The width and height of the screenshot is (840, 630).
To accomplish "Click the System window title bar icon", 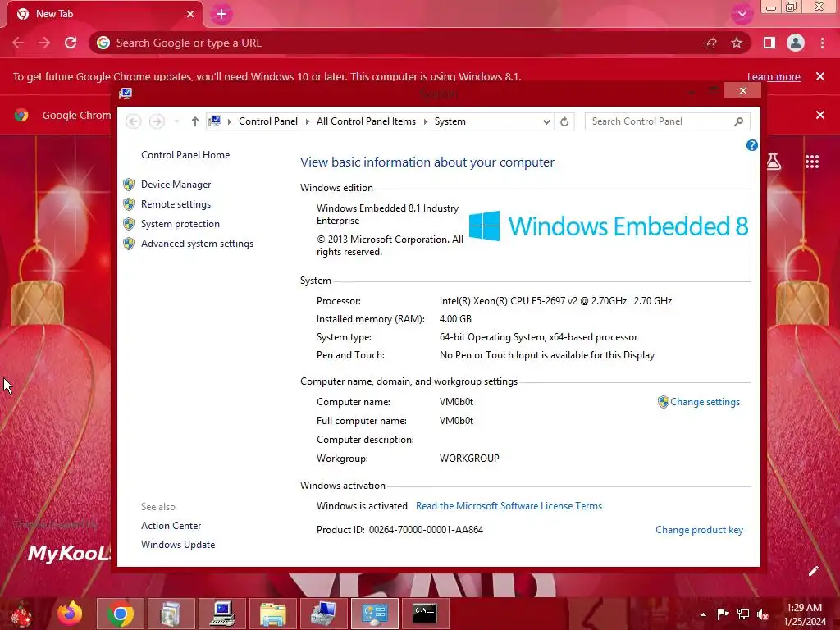I will pyautogui.click(x=126, y=94).
